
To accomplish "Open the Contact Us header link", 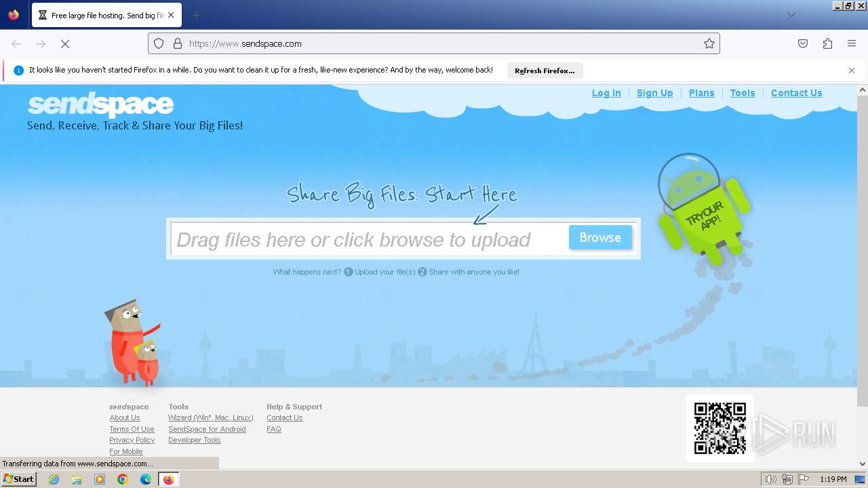I will point(797,93).
